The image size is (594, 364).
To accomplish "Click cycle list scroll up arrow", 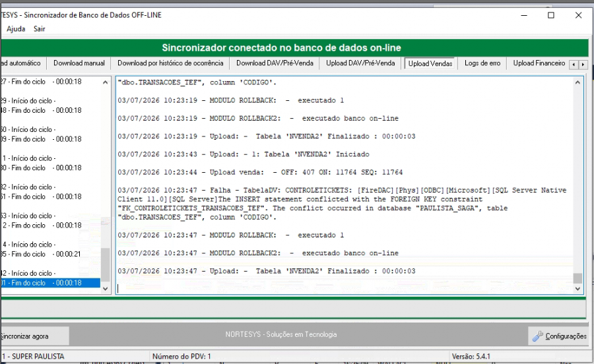I will click(106, 82).
